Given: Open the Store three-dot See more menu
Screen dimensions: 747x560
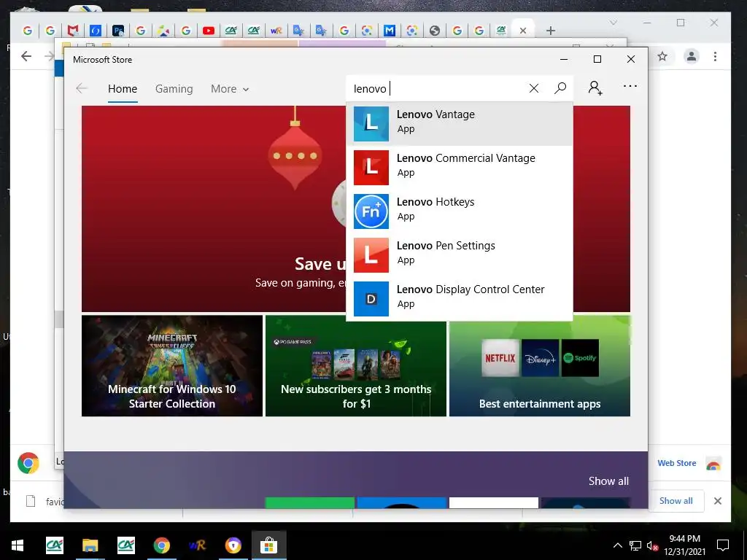Looking at the screenshot, I should 630,86.
